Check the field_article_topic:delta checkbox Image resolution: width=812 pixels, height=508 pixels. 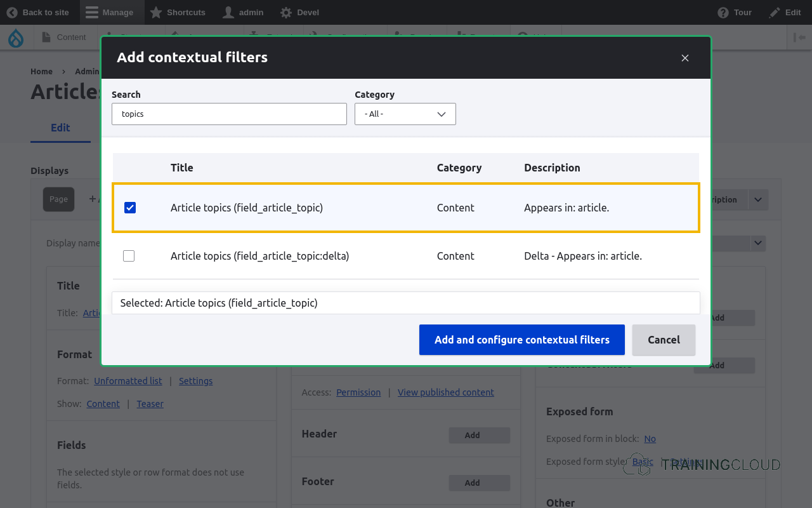pos(129,256)
